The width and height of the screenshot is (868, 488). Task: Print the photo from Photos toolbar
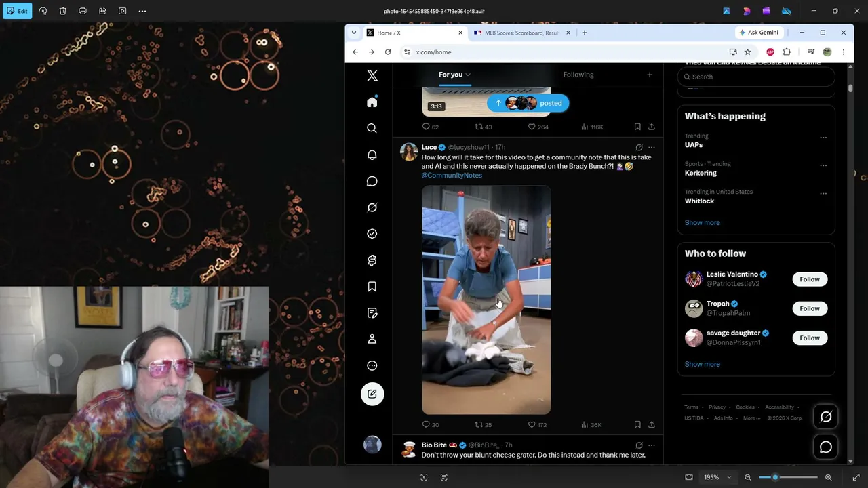click(x=83, y=11)
